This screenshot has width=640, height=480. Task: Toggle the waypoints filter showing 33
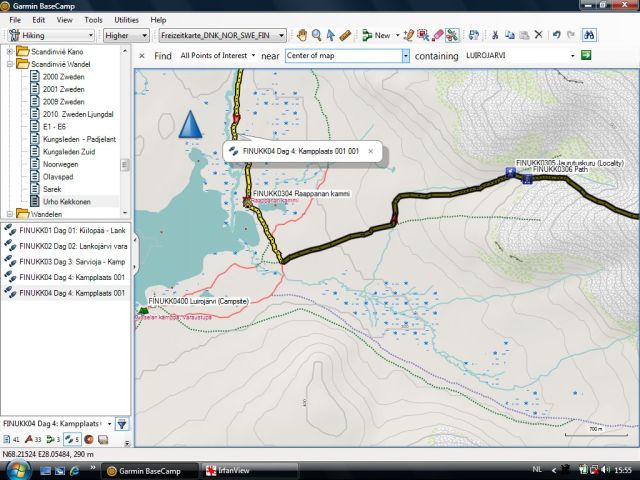click(x=32, y=440)
